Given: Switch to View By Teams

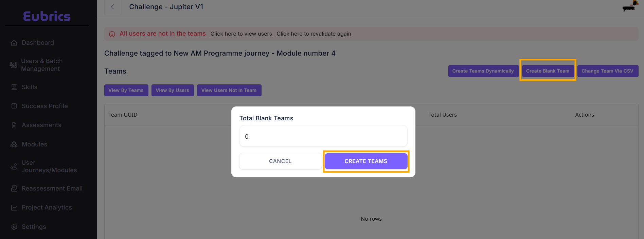Looking at the screenshot, I should tap(126, 91).
